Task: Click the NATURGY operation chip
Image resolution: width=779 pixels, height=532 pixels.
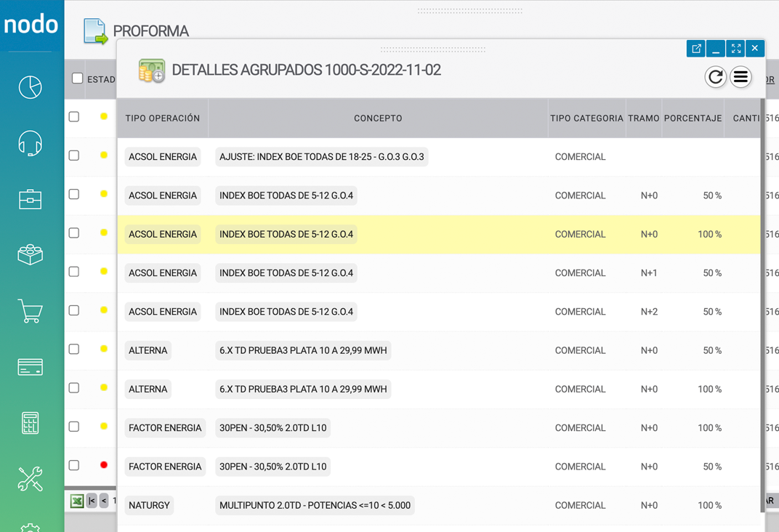Action: click(149, 506)
